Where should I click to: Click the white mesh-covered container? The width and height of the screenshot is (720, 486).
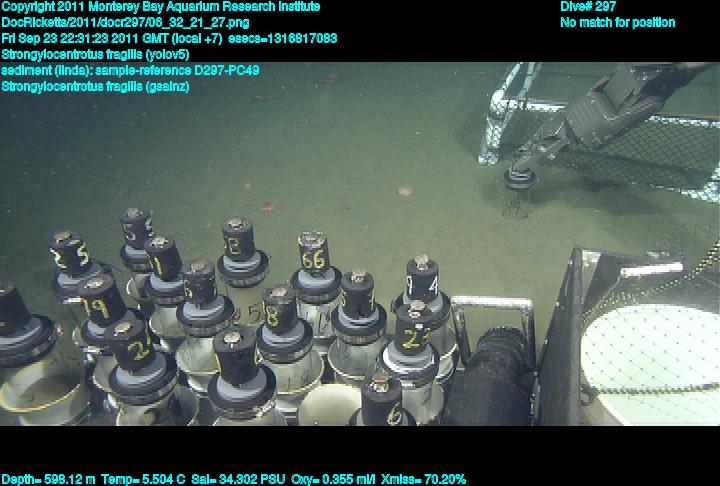[x=650, y=350]
